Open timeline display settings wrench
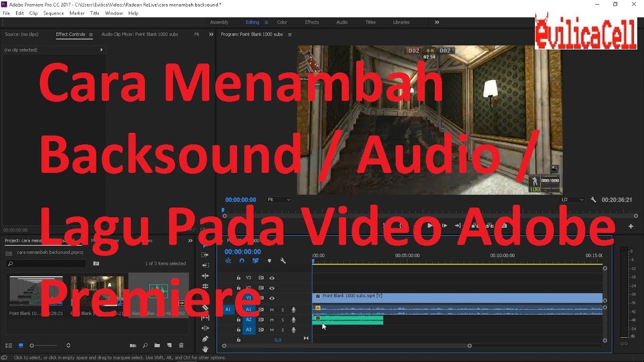This screenshot has height=362, width=644. 283,261
